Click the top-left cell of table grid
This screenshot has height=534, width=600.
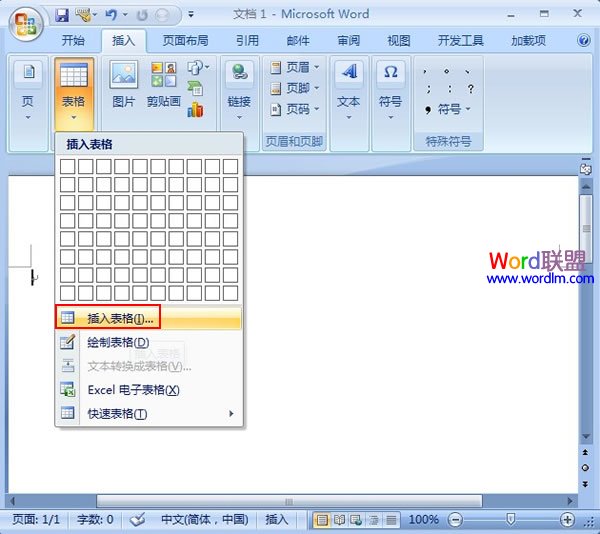tap(67, 167)
